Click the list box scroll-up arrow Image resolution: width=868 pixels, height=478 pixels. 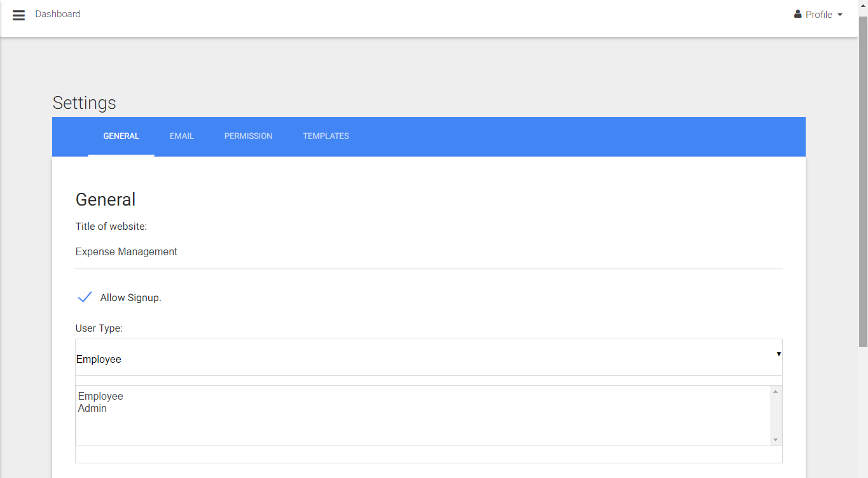pyautogui.click(x=775, y=391)
